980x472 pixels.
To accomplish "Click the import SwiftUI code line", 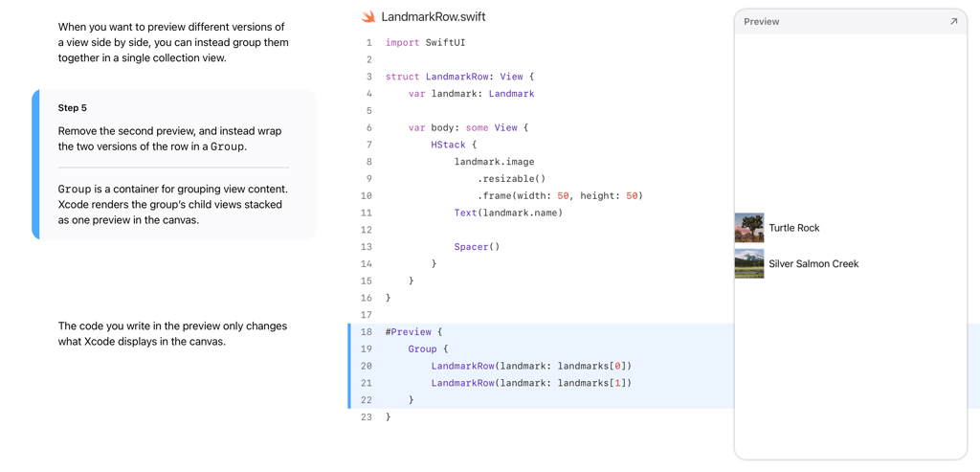I will pos(425,43).
